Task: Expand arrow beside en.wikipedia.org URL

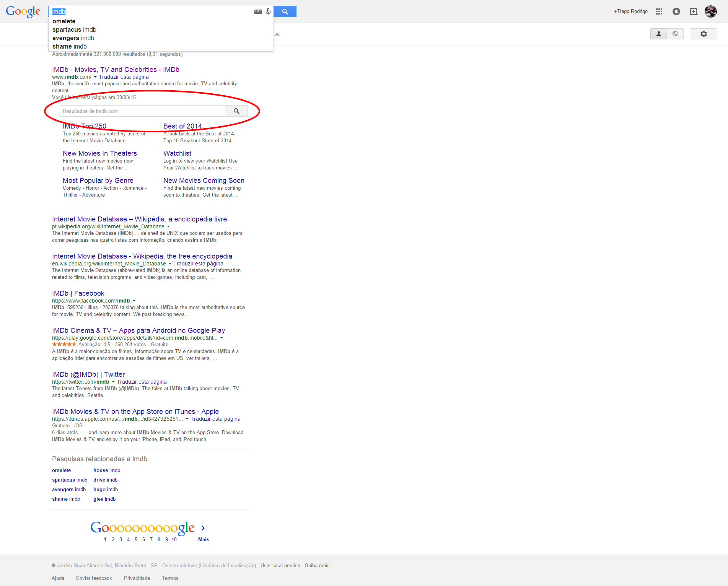Action: [170, 264]
